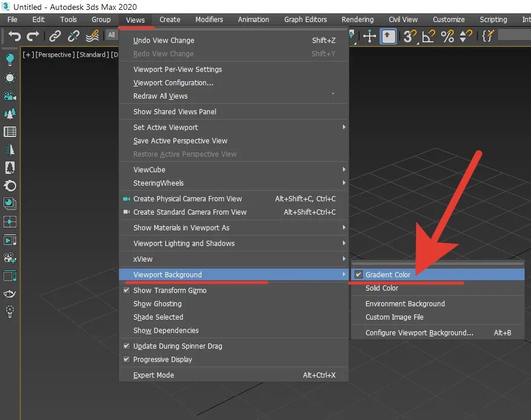Click the [+] viewport general label
This screenshot has height=420, width=531.
pos(28,55)
